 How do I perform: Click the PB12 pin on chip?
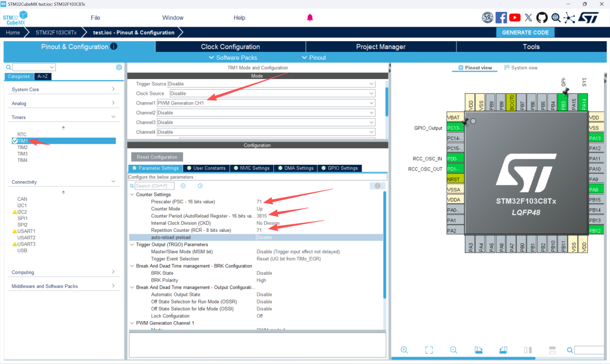point(596,231)
